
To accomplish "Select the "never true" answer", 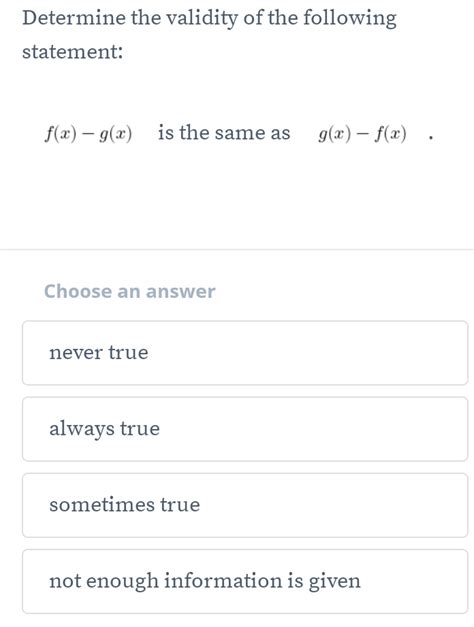I will (245, 353).
